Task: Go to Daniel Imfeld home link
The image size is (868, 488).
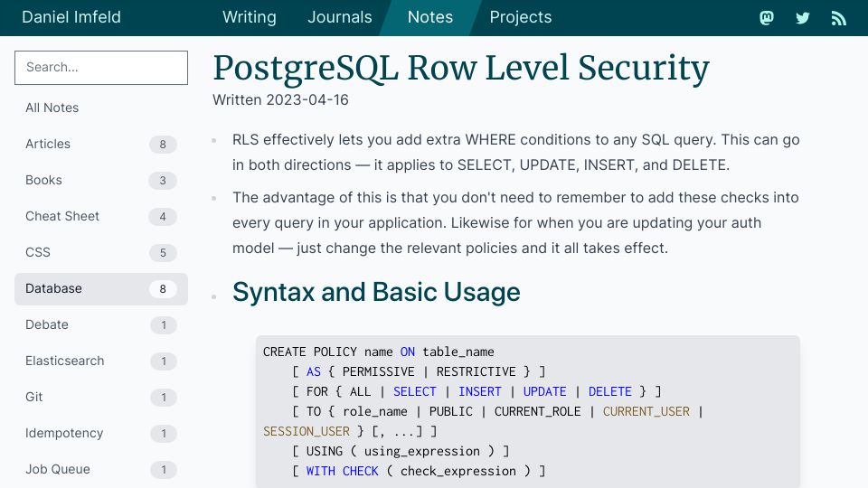Action: [x=71, y=17]
